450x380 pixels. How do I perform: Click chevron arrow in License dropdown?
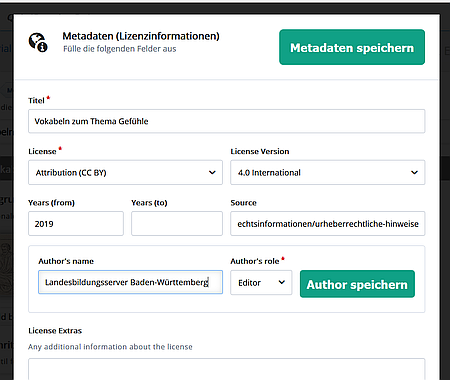212,172
